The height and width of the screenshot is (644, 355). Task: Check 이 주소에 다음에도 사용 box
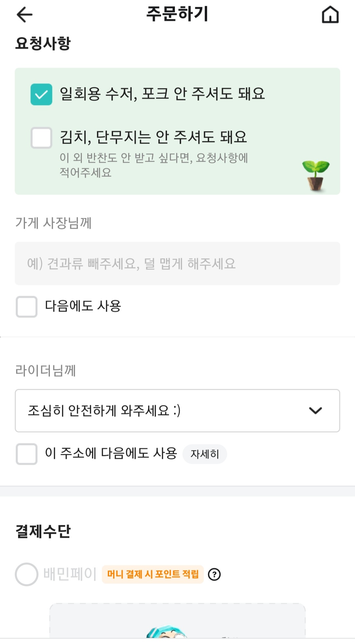pos(27,454)
